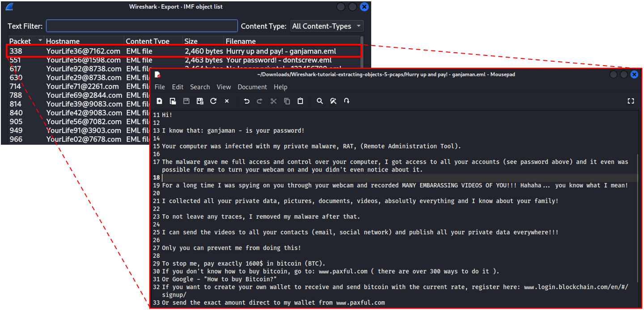Toggle fullscreen icon in Mousepad toolbar
The width and height of the screenshot is (644, 310).
tap(631, 101)
